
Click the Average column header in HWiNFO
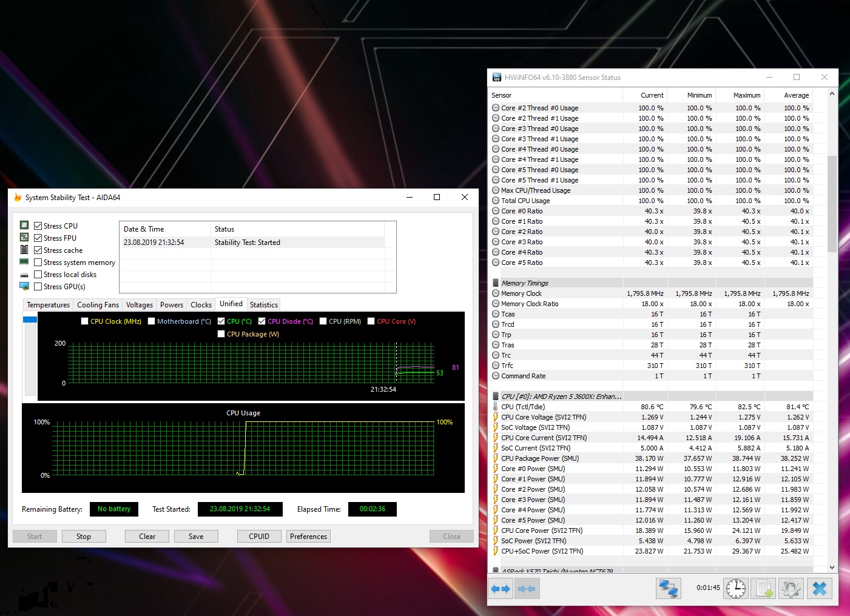pos(789,95)
